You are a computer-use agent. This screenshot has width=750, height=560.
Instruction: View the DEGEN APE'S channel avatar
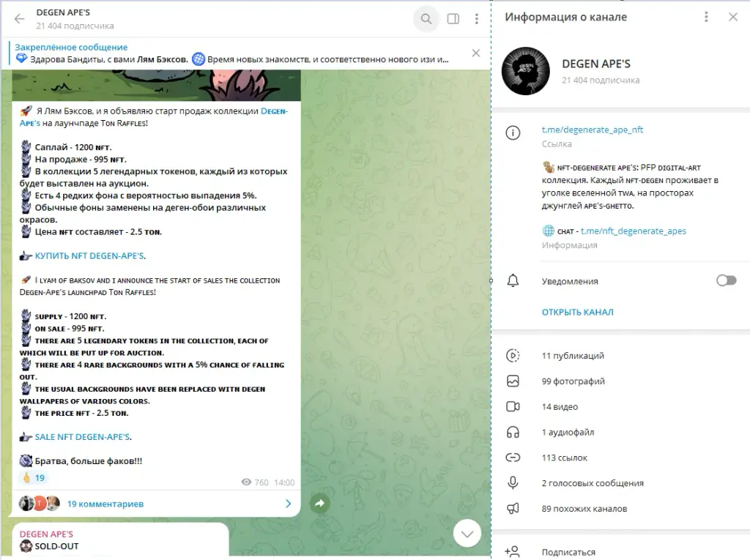point(526,71)
